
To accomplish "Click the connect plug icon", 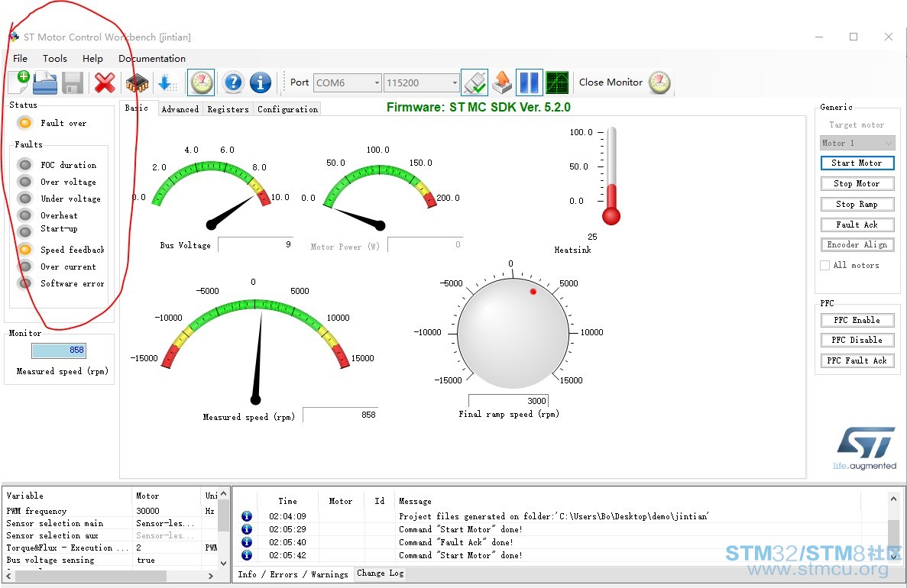I will pyautogui.click(x=475, y=82).
